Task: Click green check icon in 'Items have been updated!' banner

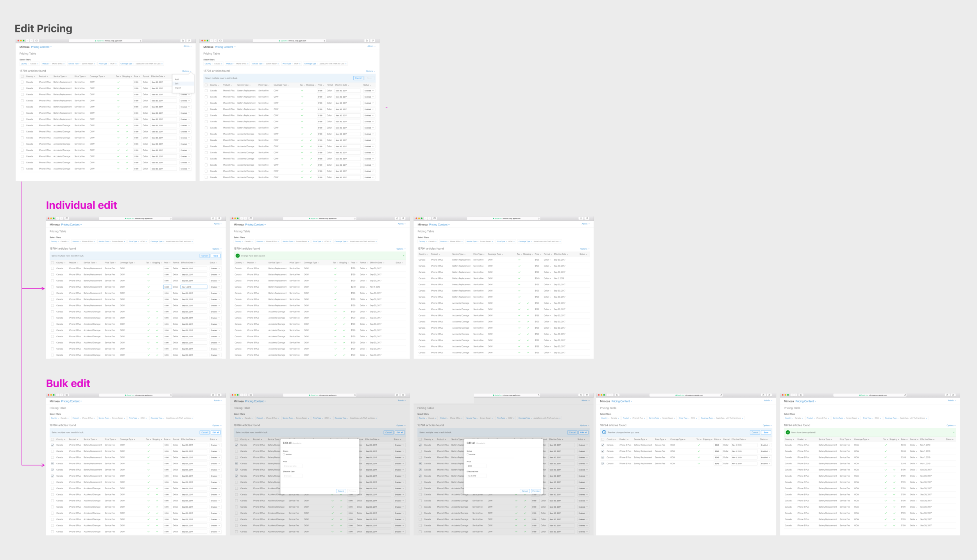Action: tap(788, 432)
